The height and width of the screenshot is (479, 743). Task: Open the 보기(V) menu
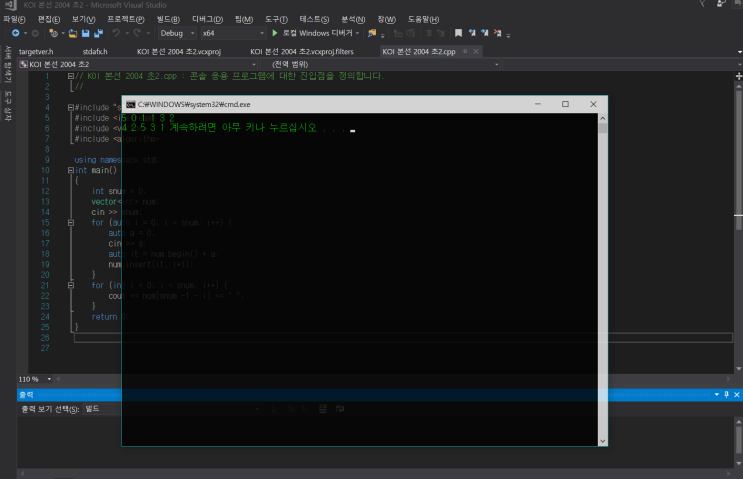point(83,19)
